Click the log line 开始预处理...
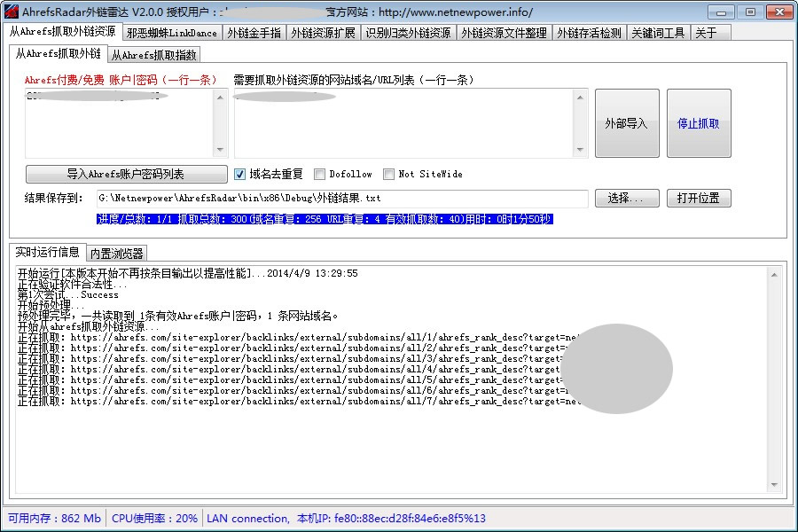 click(x=51, y=305)
